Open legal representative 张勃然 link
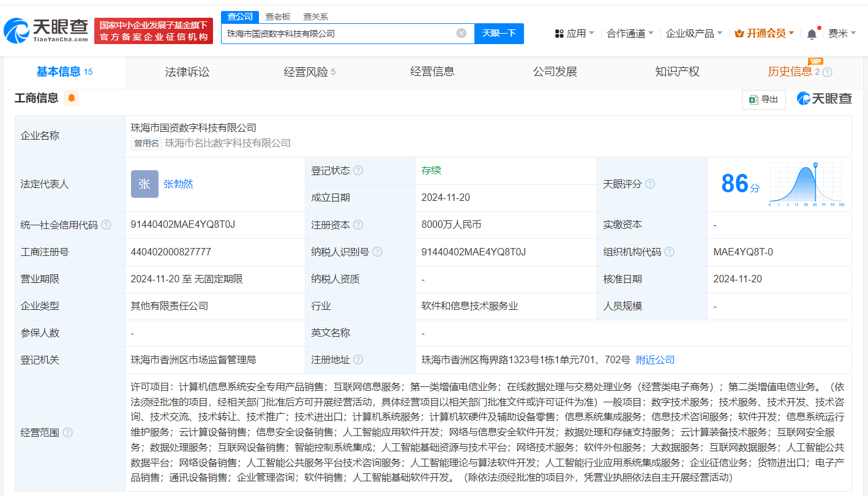This screenshot has height=496, width=868. pos(178,184)
